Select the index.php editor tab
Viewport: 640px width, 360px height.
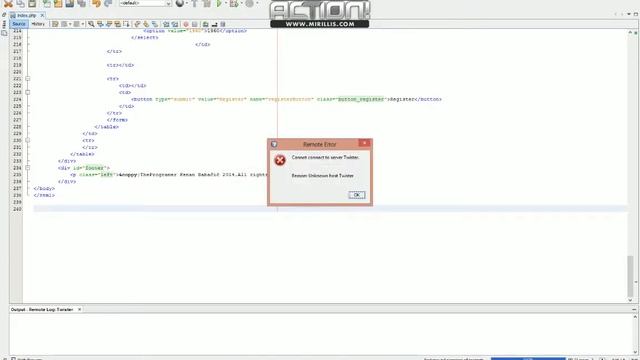tap(27, 16)
